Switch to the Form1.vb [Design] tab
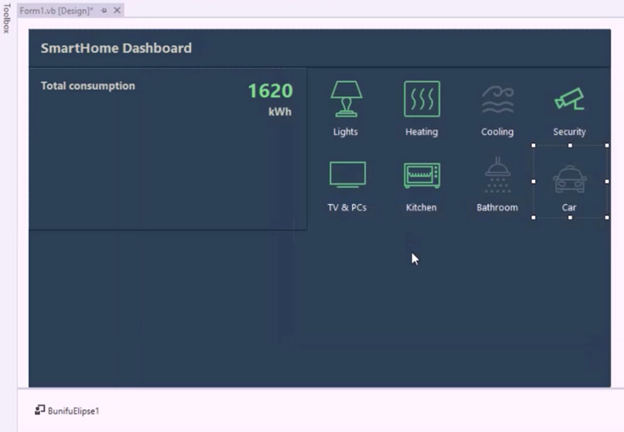The image size is (624, 432). [x=56, y=11]
